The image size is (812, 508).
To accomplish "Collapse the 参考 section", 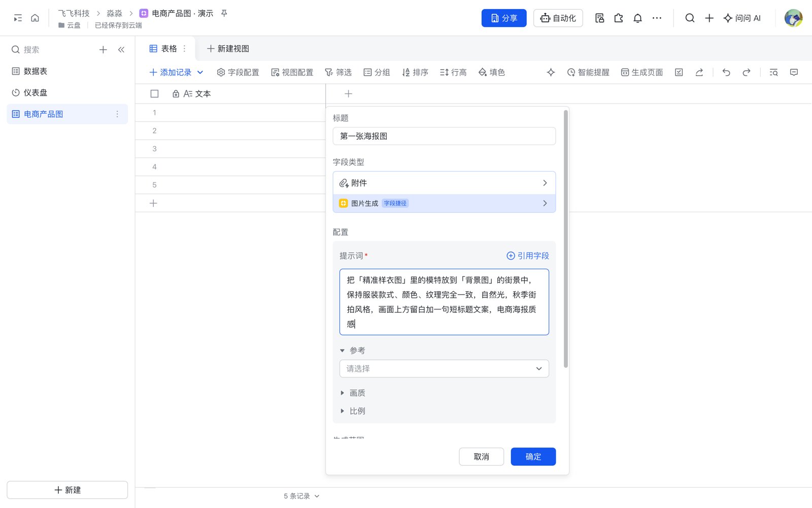I will click(353, 351).
